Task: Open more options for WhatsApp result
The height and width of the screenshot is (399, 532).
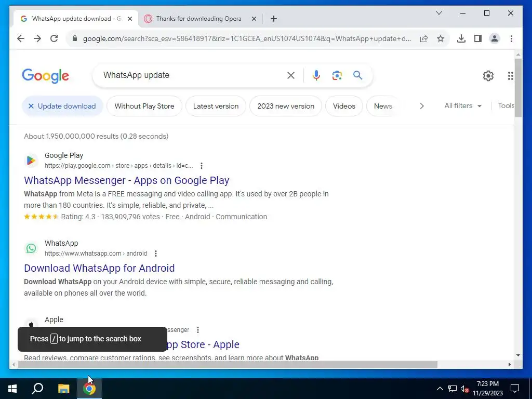Action: (156, 254)
